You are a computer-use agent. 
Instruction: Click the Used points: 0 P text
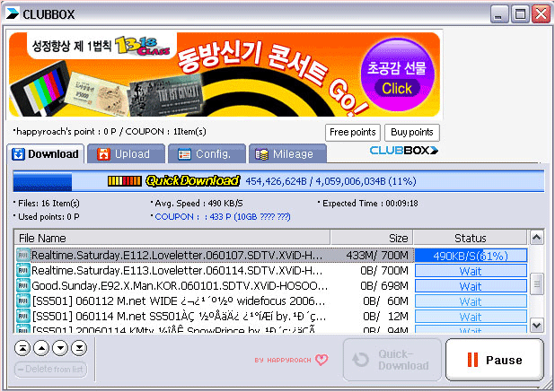coord(48,217)
